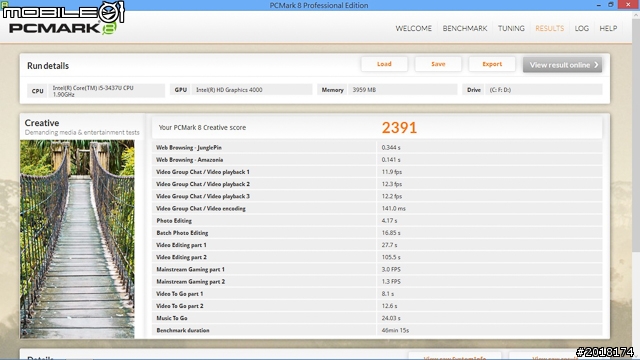
Task: Select Video Group Chat / Video playback 1
Action: [x=377, y=172]
